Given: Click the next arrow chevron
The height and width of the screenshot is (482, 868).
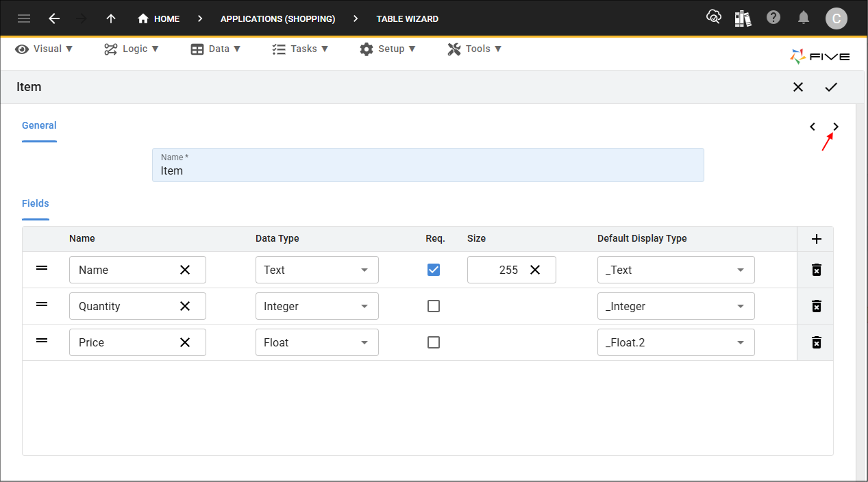Looking at the screenshot, I should click(836, 127).
